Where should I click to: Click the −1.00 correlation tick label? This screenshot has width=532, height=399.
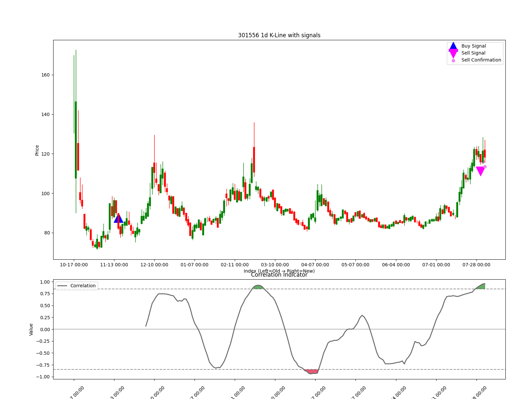pyautogui.click(x=43, y=377)
